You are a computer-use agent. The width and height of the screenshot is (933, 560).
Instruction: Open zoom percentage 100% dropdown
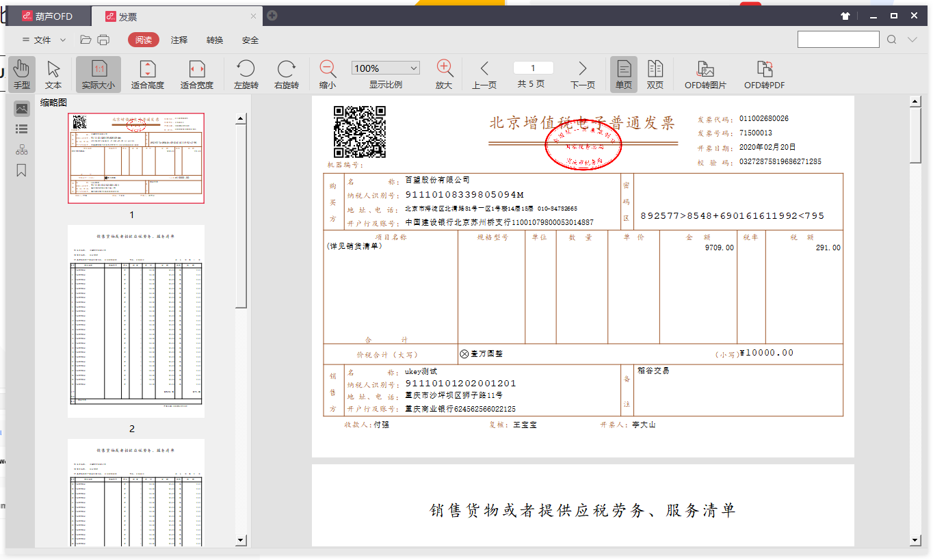386,68
